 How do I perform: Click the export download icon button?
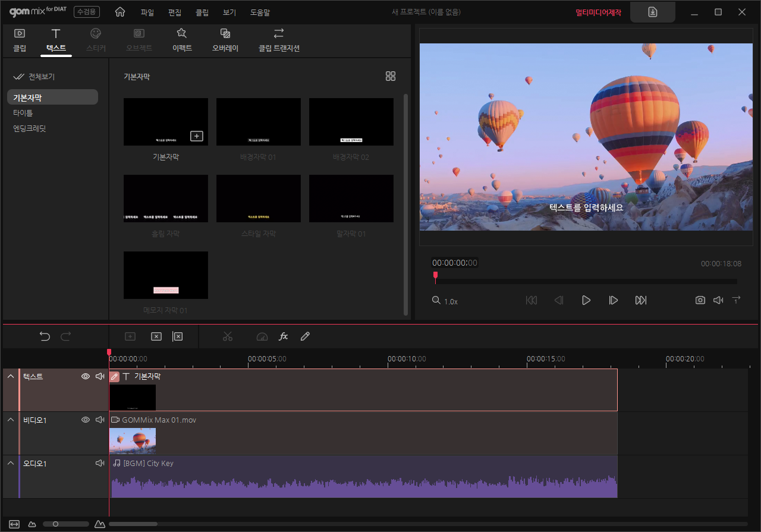652,12
